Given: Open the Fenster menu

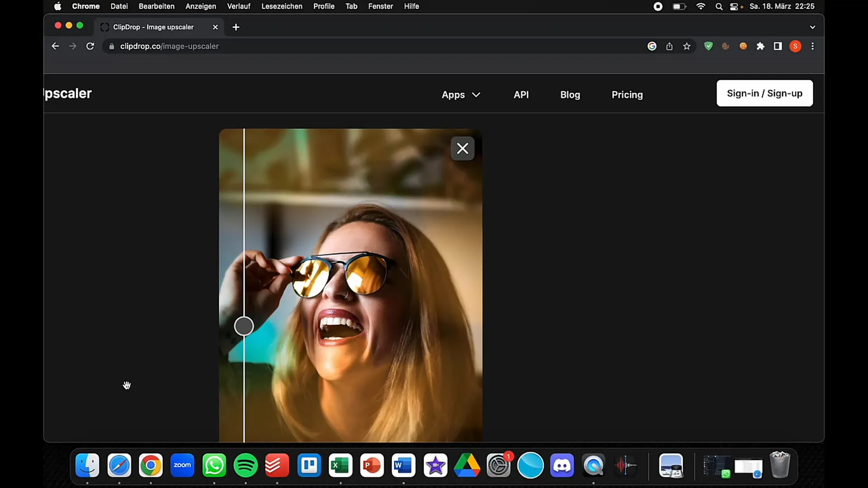Looking at the screenshot, I should [380, 6].
